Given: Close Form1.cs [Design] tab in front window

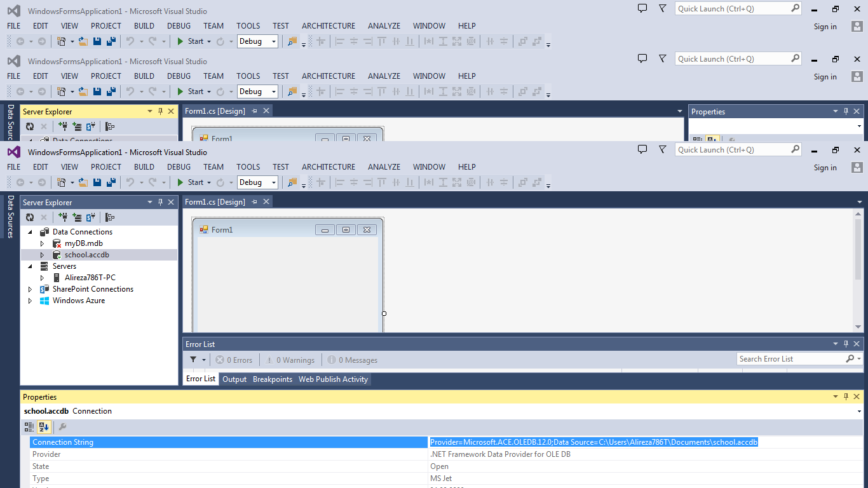Looking at the screenshot, I should 266,201.
